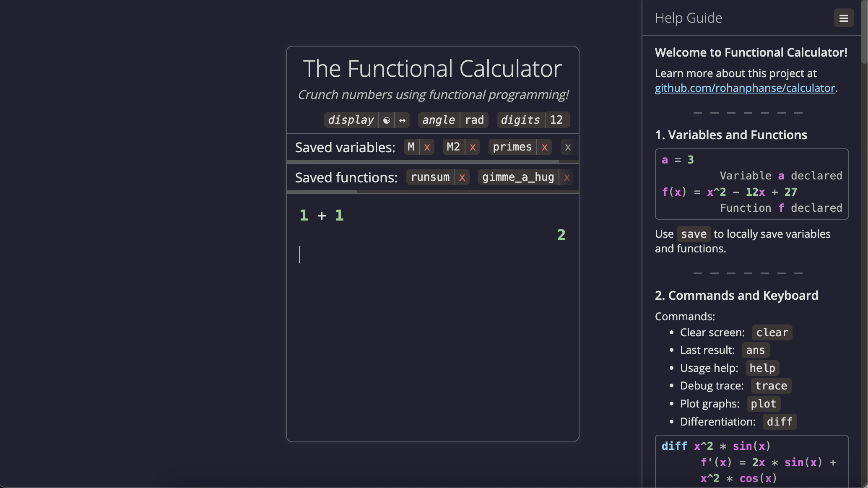Insert saved function runsum
The image size is (868, 488).
pos(430,177)
